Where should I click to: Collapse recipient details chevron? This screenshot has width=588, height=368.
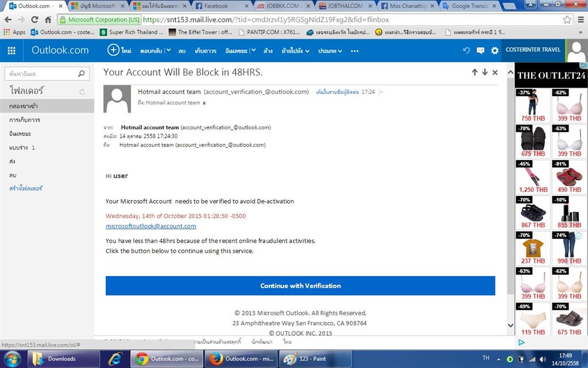pos(204,103)
